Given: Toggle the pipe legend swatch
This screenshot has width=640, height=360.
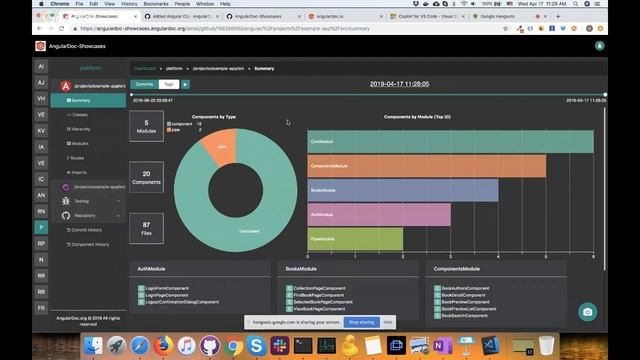Looking at the screenshot, I should [169, 130].
